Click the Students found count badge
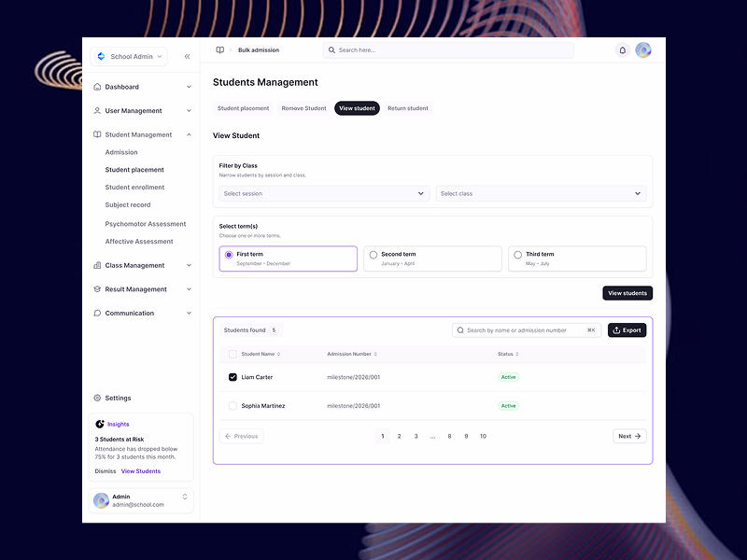 (x=274, y=330)
